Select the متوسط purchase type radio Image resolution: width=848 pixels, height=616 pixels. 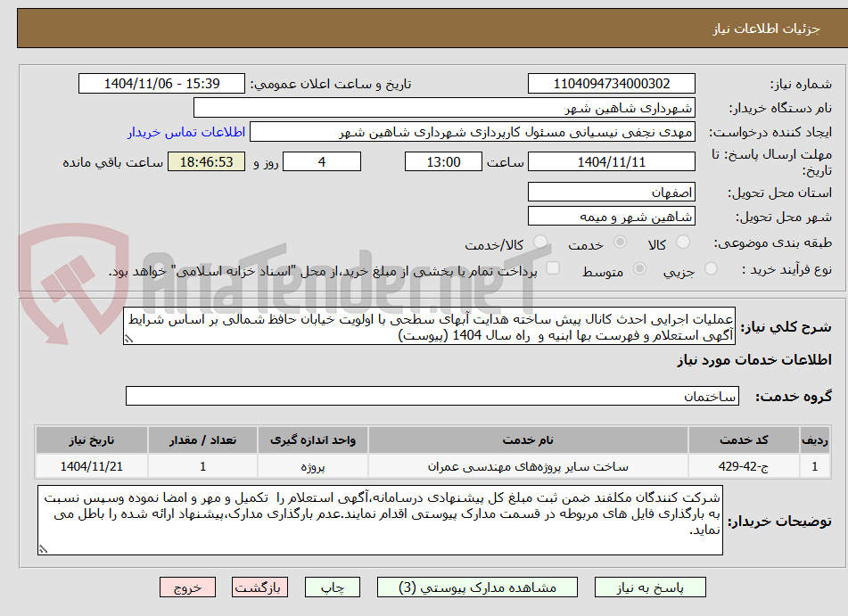coord(639,269)
